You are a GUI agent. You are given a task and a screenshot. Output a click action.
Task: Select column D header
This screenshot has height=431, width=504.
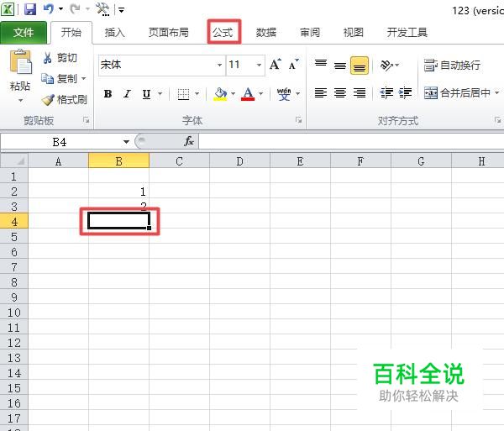tap(239, 160)
